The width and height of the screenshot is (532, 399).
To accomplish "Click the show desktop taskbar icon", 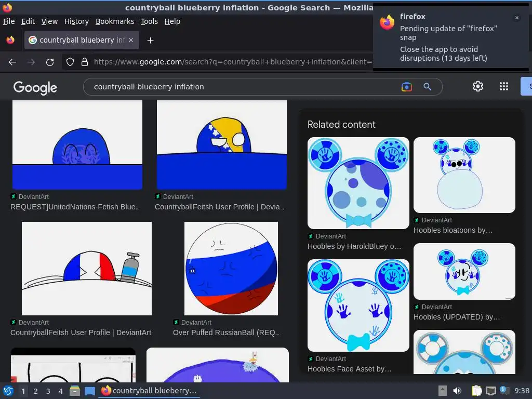I will click(89, 391).
